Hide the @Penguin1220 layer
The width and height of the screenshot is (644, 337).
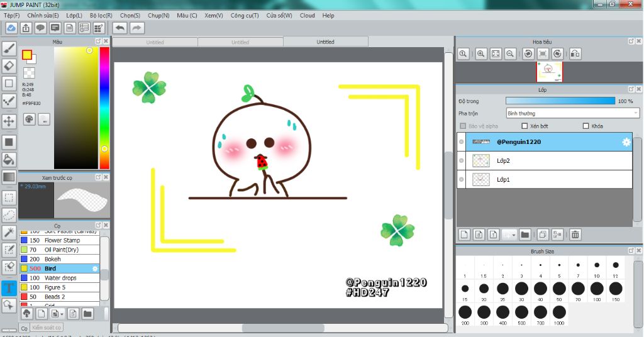[461, 141]
